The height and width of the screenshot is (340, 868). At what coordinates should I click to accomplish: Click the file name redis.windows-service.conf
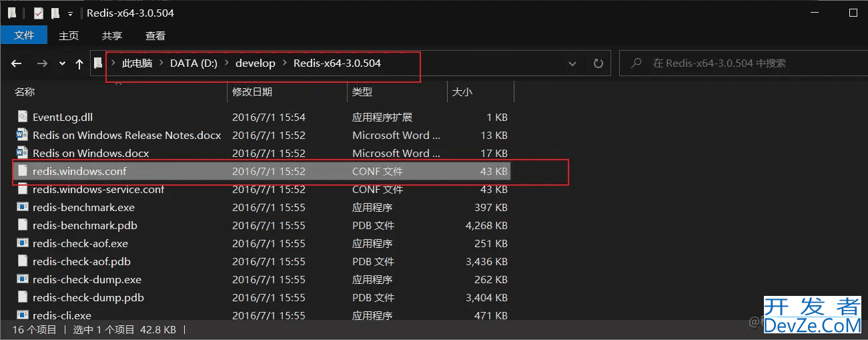(98, 189)
